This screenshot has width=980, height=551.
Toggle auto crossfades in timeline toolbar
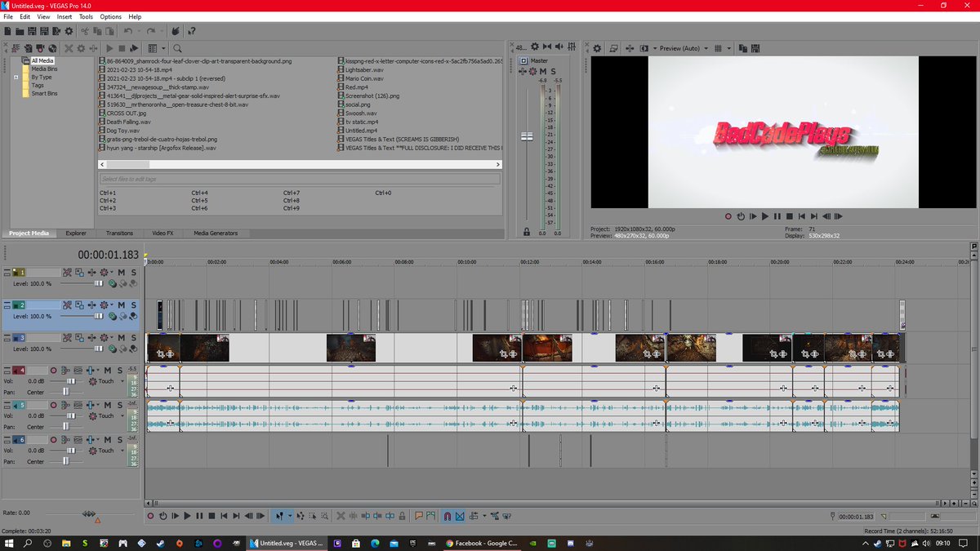tap(460, 516)
